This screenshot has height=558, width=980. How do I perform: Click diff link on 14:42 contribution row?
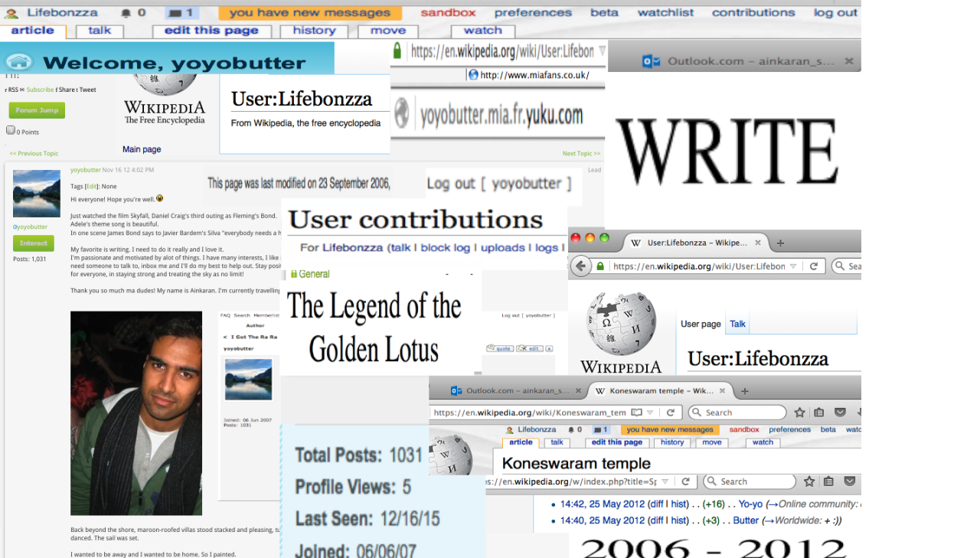(656, 504)
